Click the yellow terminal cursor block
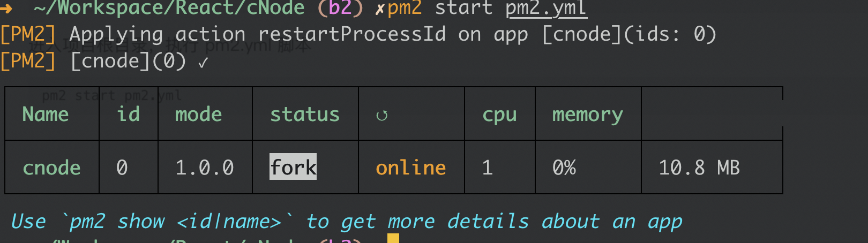 393,238
